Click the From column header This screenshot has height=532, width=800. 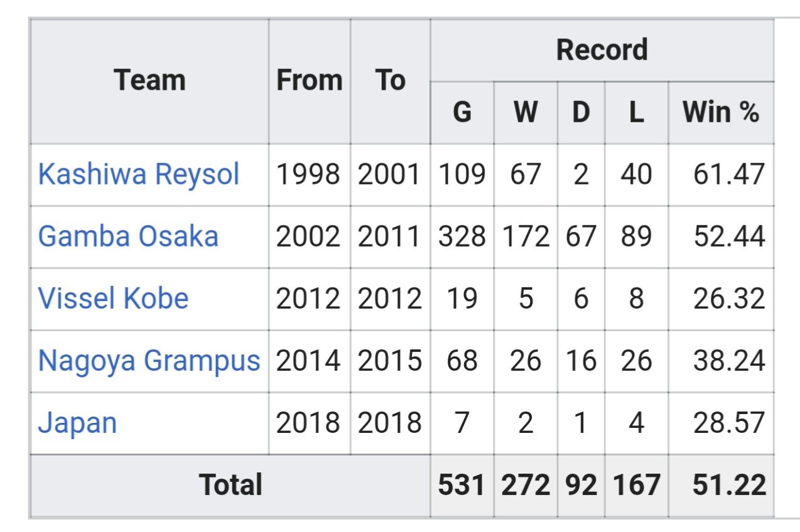(x=310, y=80)
